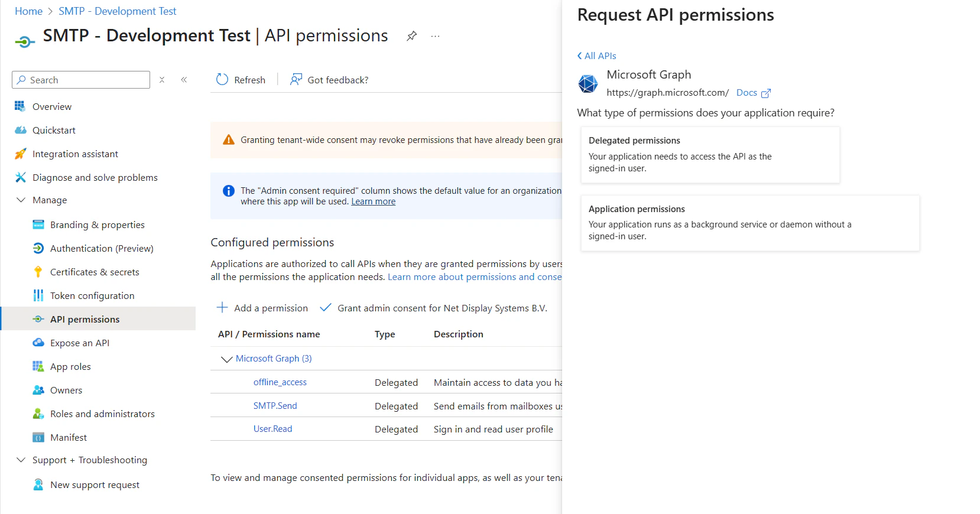Click the New support request icon
This screenshot has width=980, height=514.
pos(38,484)
